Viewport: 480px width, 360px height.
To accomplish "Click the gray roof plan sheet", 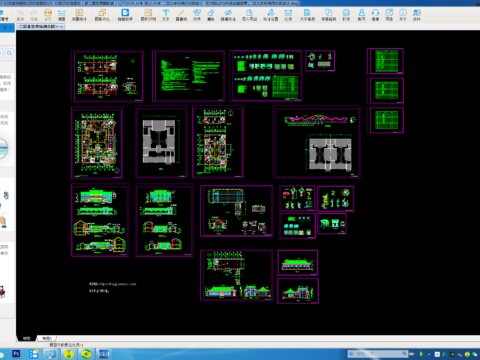I will click(x=161, y=142).
